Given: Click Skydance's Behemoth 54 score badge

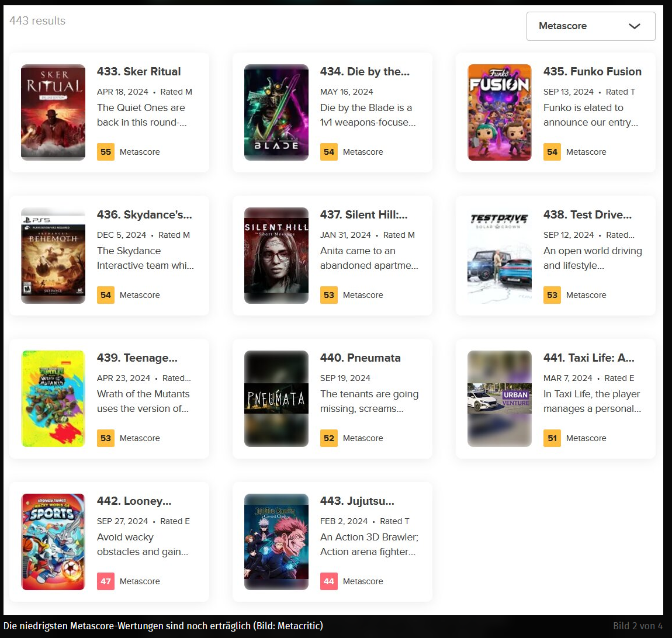Looking at the screenshot, I should point(105,295).
